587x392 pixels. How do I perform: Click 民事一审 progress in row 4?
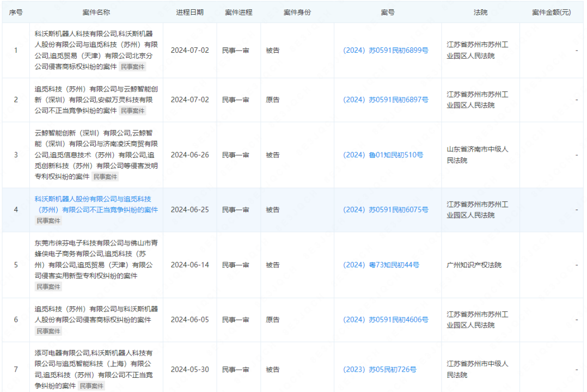click(x=235, y=210)
